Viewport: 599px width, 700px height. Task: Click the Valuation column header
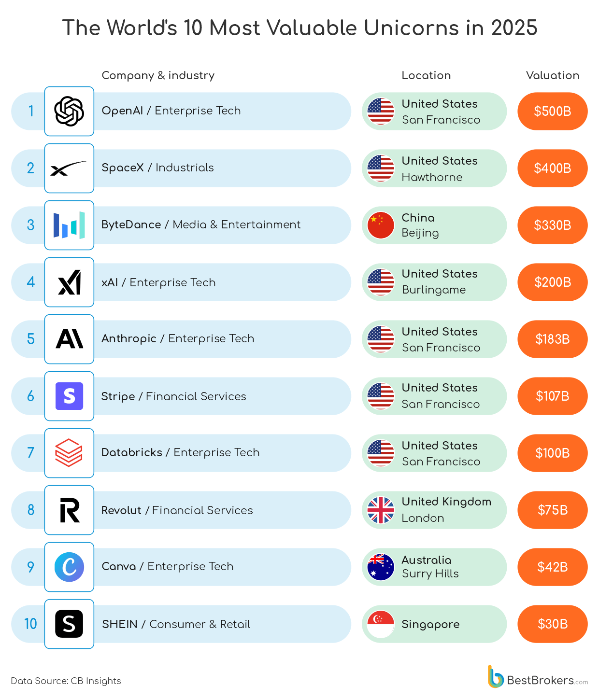[x=552, y=75]
